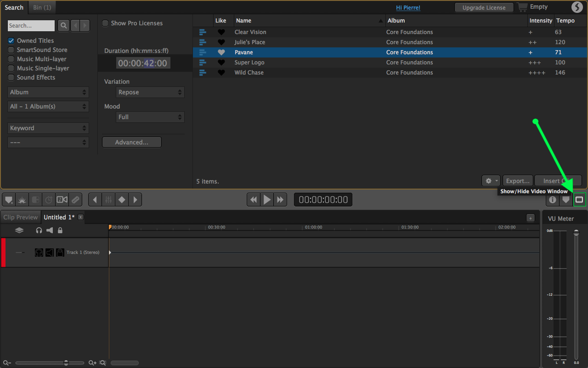This screenshot has height=368, width=588.
Task: Enable the Music Multi-layer checkbox
Action: tap(11, 59)
